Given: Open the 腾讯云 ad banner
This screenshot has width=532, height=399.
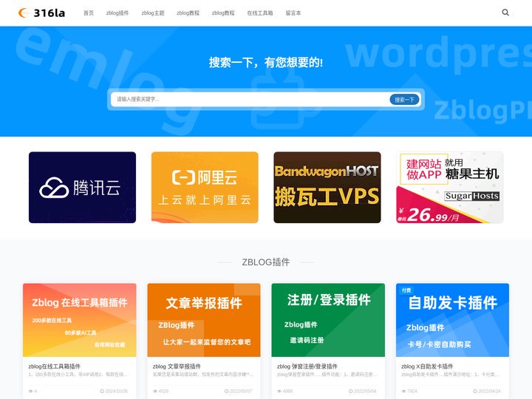Looking at the screenshot, I should tap(82, 187).
